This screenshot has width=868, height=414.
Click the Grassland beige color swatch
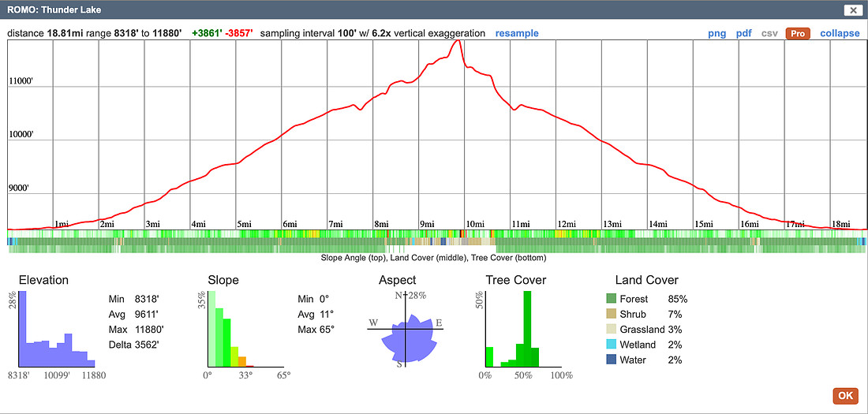tap(611, 330)
